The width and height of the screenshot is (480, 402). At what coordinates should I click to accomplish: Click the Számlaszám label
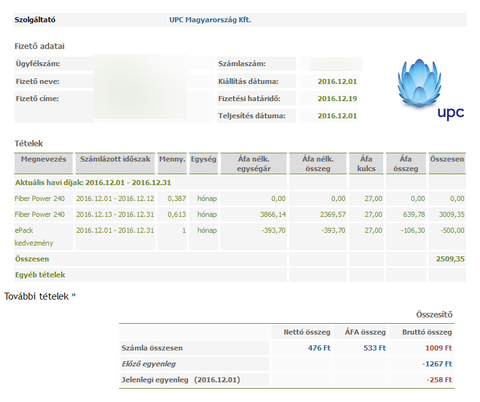point(242,64)
